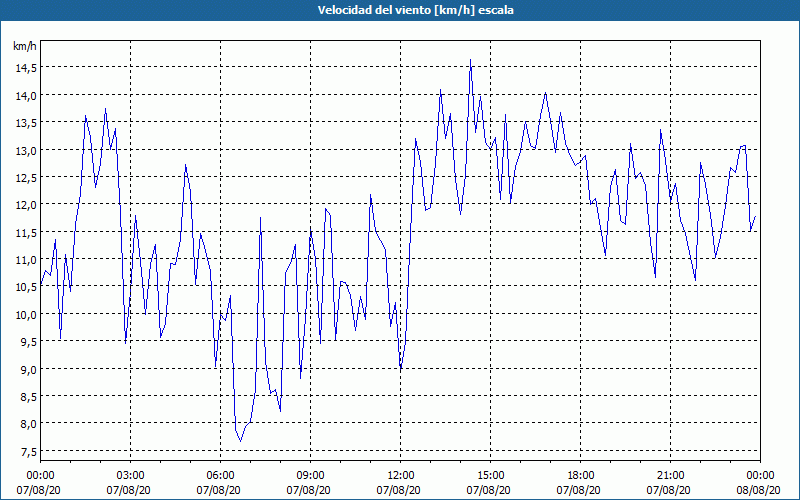Click the 06:00 time label

pos(220,476)
